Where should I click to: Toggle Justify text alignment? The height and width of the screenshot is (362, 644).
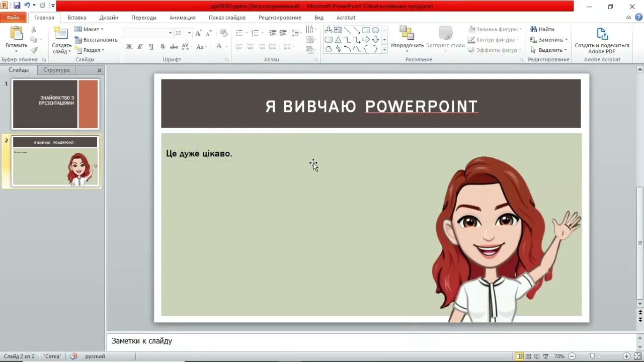point(272,47)
